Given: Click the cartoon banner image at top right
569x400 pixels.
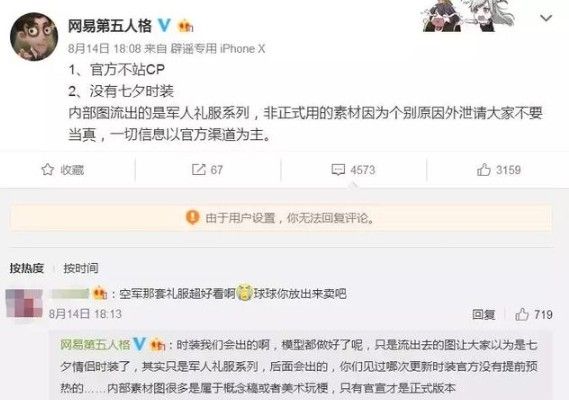Looking at the screenshot, I should coord(468,16).
